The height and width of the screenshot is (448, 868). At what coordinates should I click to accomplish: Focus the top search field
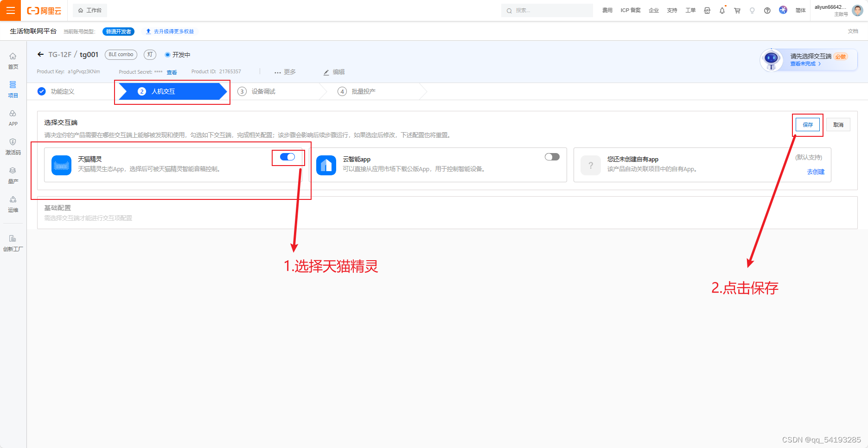click(547, 10)
